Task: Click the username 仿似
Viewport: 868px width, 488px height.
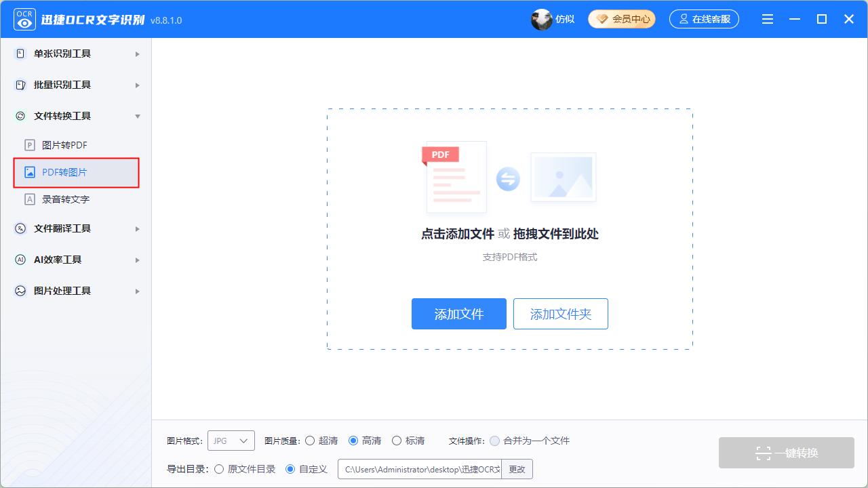Action: (x=565, y=19)
